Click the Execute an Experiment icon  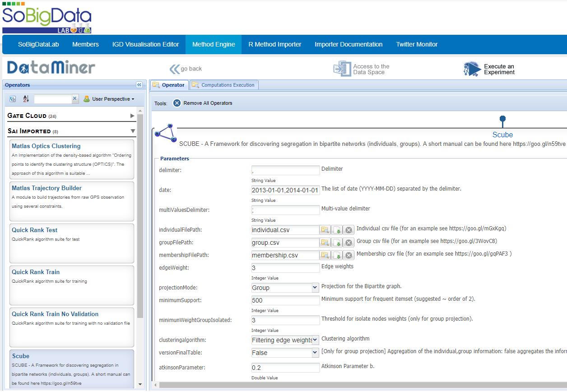(472, 69)
